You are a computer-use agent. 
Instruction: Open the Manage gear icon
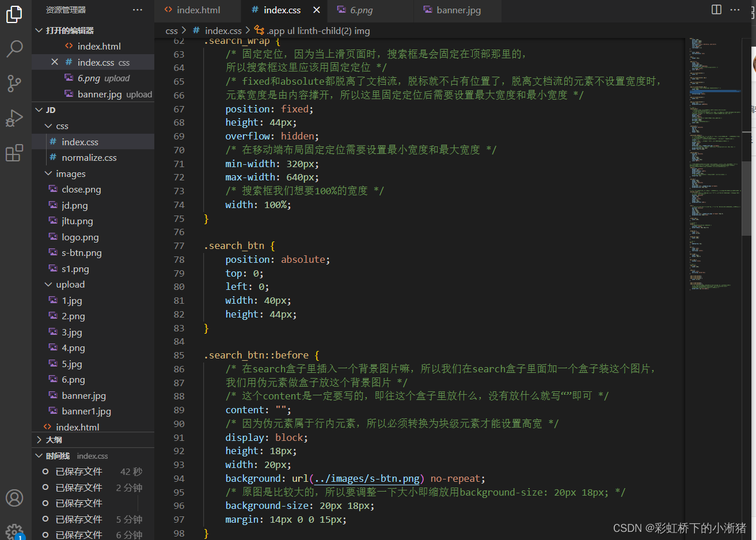point(14,531)
